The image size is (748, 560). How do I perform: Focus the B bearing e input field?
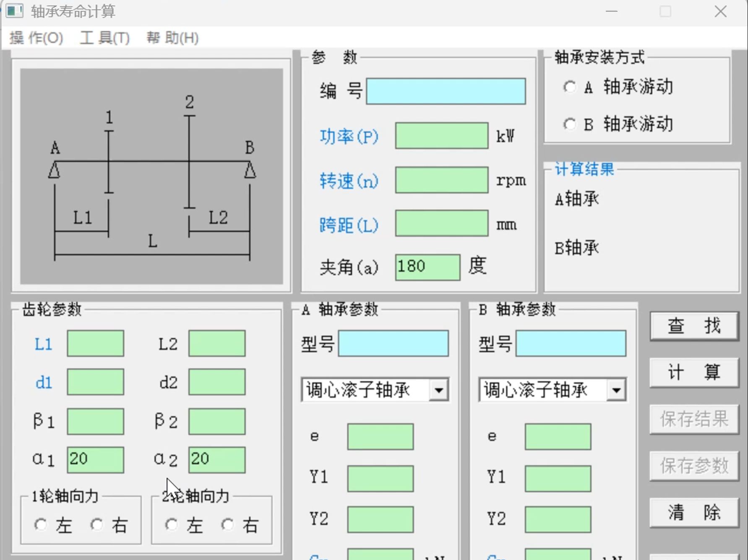[558, 437]
